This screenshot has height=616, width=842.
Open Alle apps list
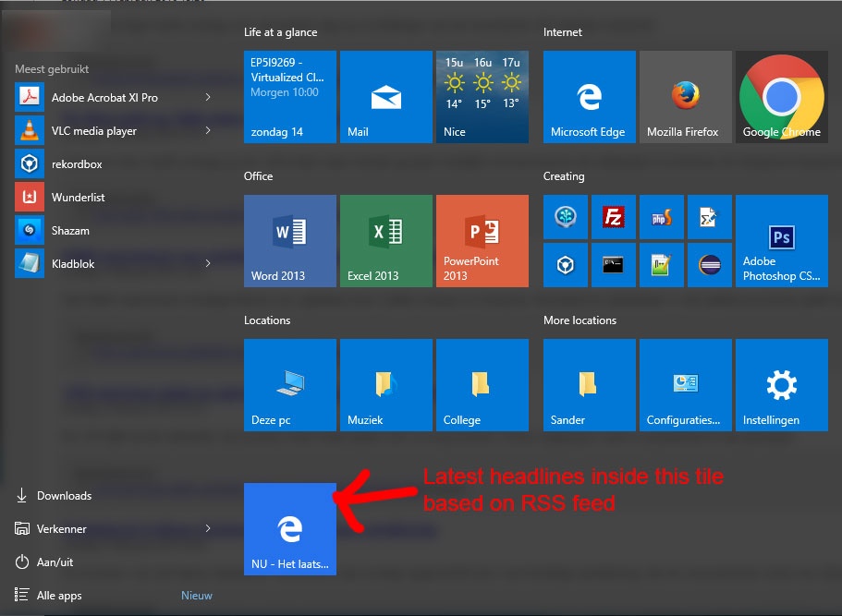click(x=57, y=596)
